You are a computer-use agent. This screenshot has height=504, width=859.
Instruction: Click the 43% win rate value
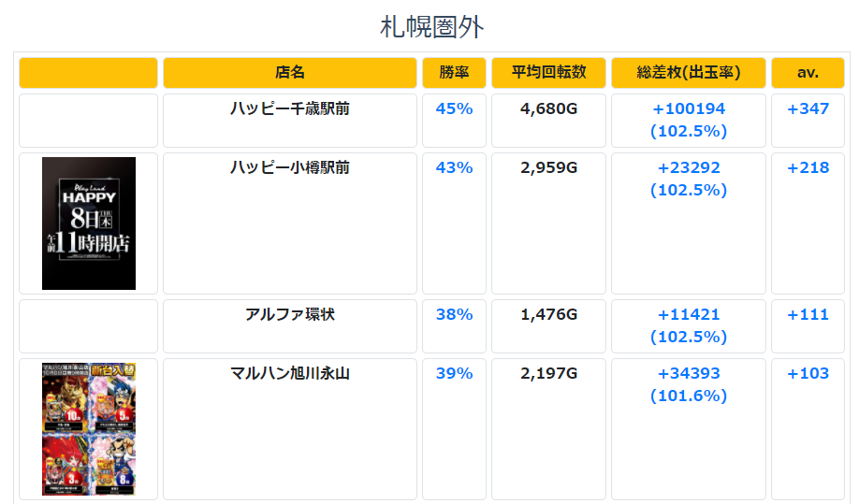coord(454,167)
